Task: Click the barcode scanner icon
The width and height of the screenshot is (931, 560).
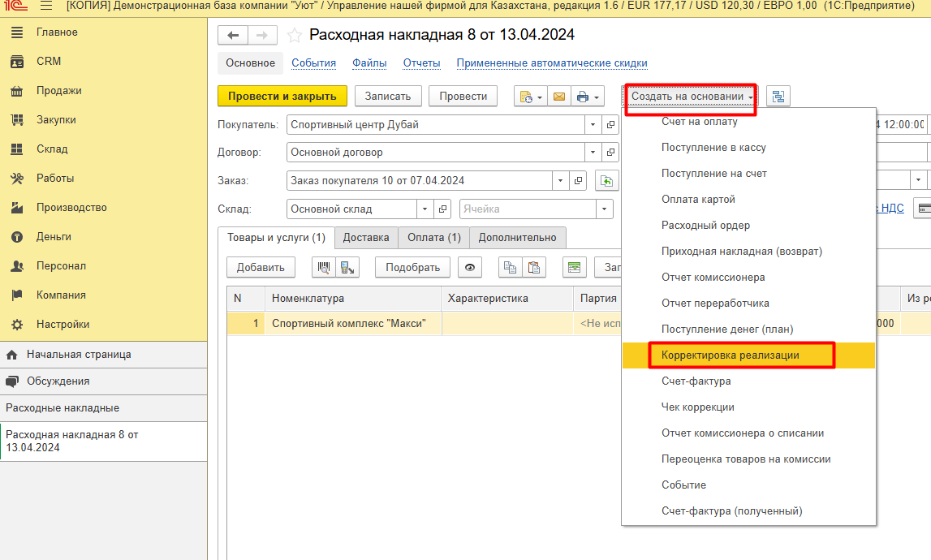Action: [325, 267]
